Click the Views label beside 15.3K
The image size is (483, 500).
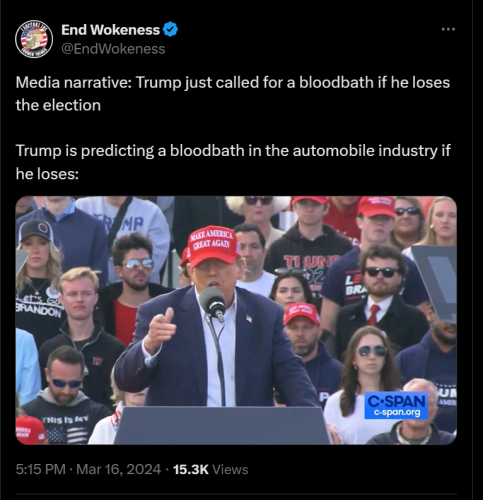230,469
